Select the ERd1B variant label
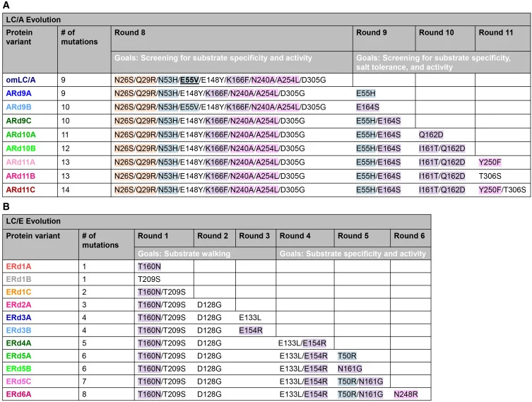This screenshot has height=402, width=532. (x=18, y=279)
